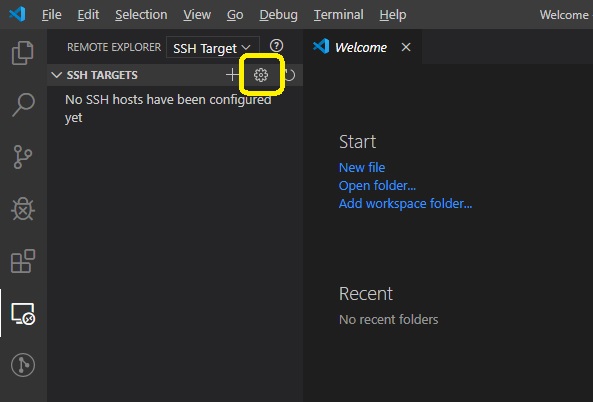This screenshot has width=593, height=402.
Task: Click the REMOTE EXPLORER panel title
Action: click(114, 47)
